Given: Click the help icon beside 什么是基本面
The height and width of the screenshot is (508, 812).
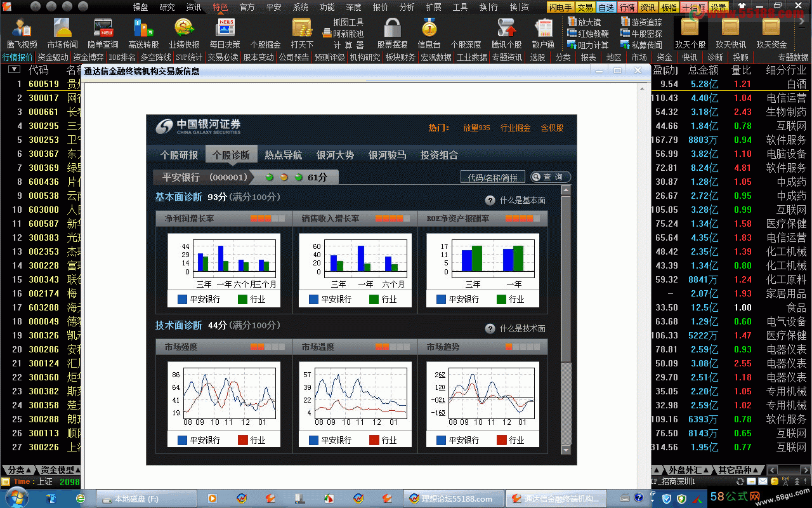Looking at the screenshot, I should (x=490, y=200).
